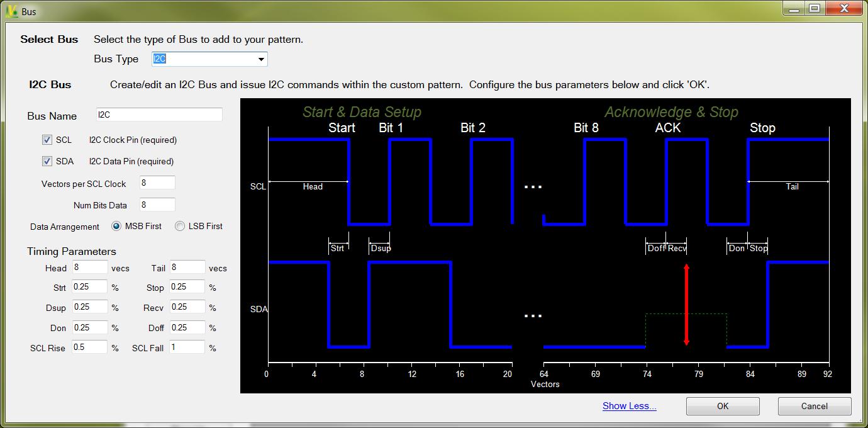This screenshot has width=868, height=428.
Task: Cancel the I2C bus configuration
Action: coord(814,406)
